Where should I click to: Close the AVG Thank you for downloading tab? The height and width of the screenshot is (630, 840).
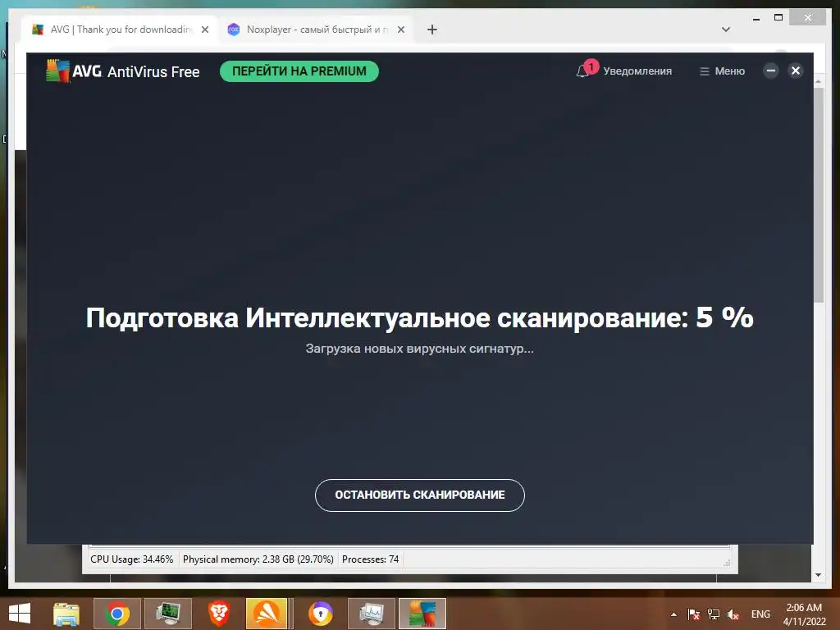(204, 30)
